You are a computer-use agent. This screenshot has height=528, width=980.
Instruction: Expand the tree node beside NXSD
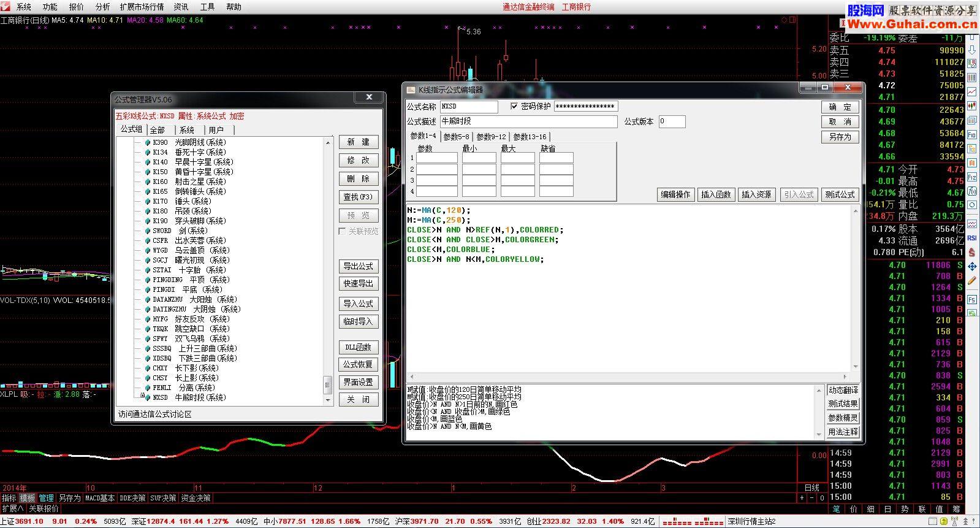[142, 395]
